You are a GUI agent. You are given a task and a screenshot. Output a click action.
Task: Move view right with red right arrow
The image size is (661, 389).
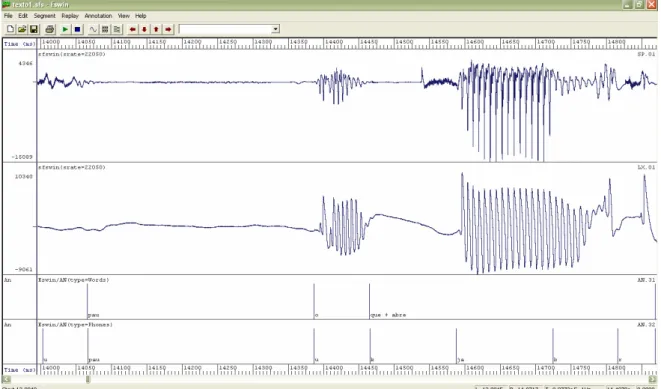click(168, 29)
